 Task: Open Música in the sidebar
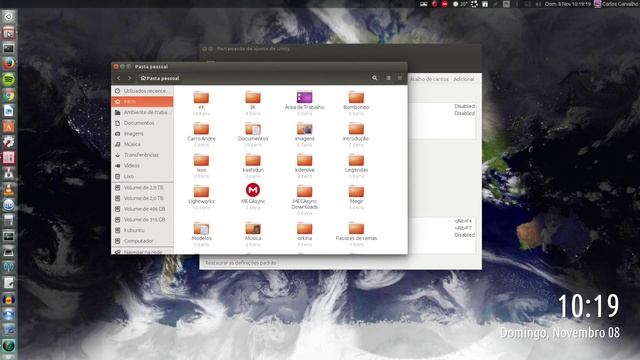click(x=142, y=144)
